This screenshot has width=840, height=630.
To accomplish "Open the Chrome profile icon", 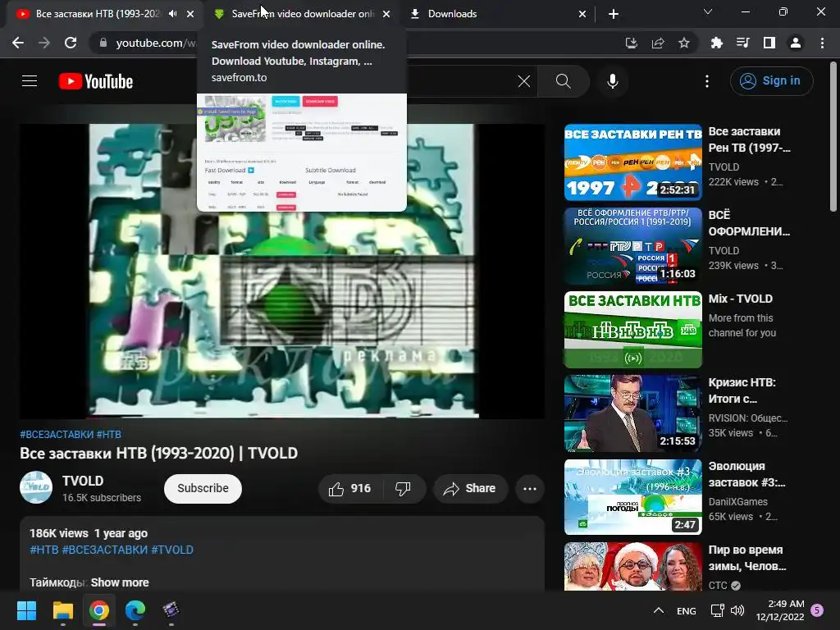I will (x=796, y=43).
